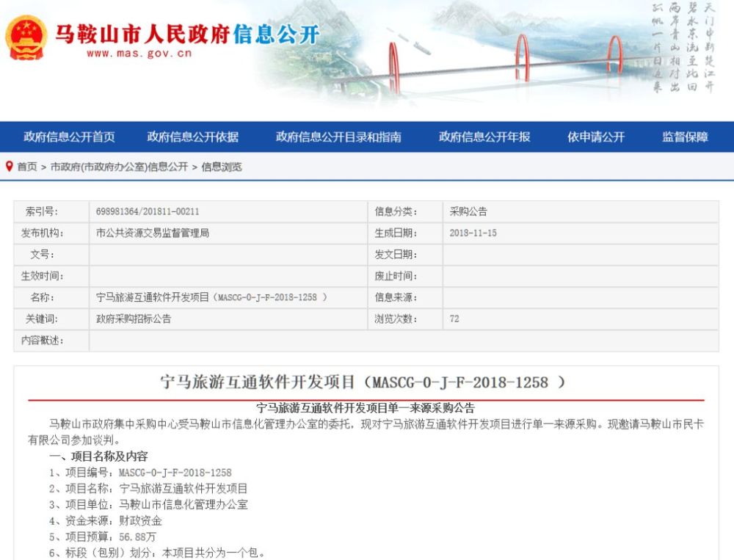Click the red location pin icon

pyautogui.click(x=9, y=166)
